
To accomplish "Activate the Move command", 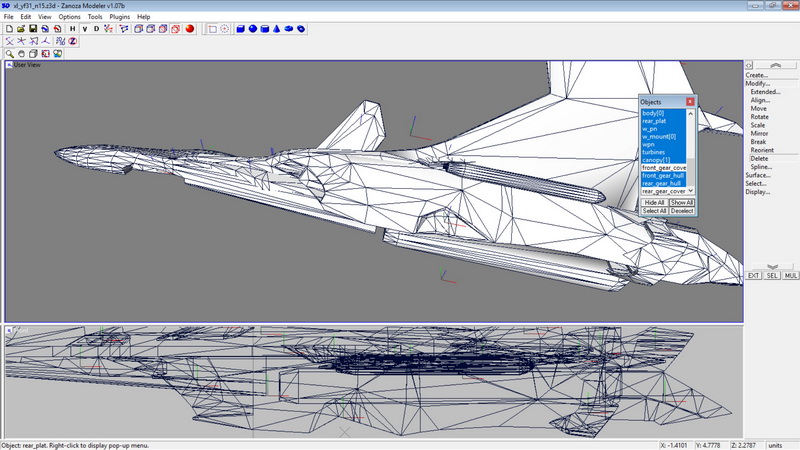I will click(x=759, y=109).
